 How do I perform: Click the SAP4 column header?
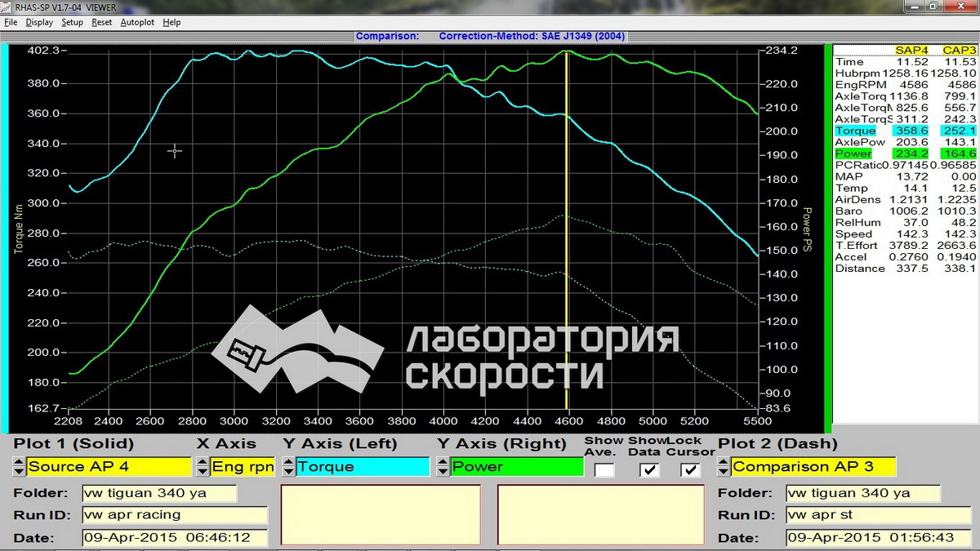point(911,50)
